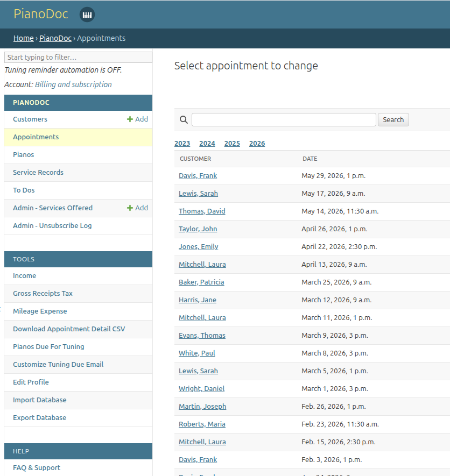Open PianoDoc breadcrumb link
Viewport: 450px width, 476px height.
[55, 38]
